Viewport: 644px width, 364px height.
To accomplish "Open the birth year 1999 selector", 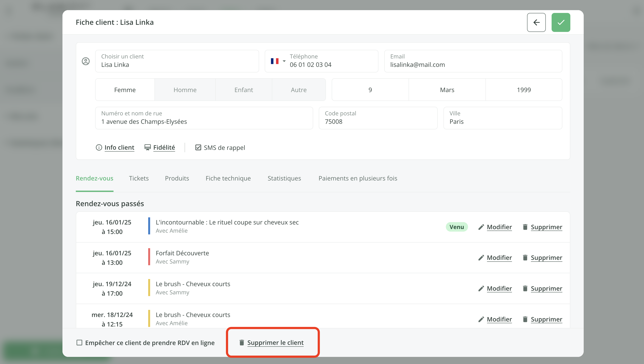I will (524, 90).
